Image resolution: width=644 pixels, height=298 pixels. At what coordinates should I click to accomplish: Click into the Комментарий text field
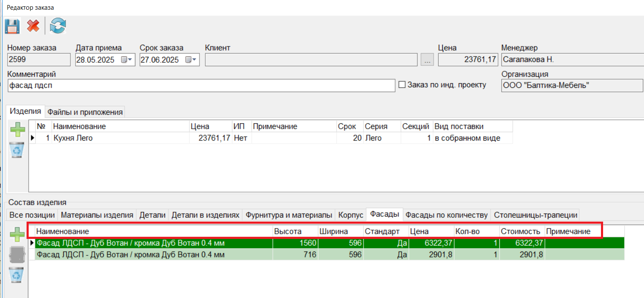tap(201, 86)
